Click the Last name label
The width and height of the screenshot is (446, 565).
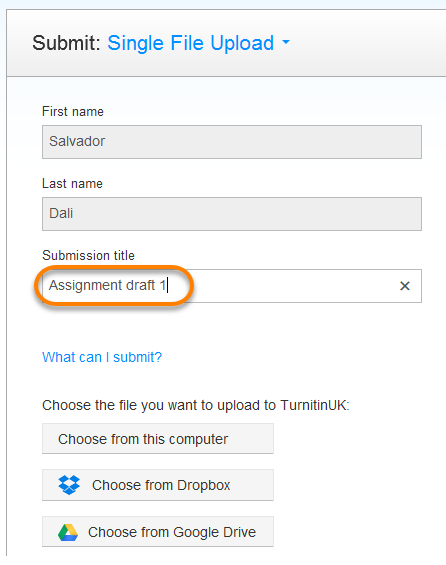[72, 183]
